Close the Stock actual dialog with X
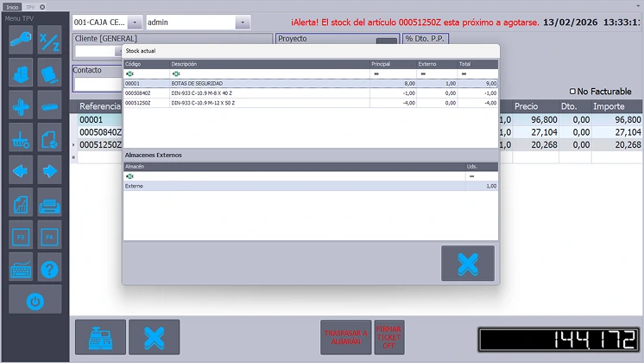 coord(468,263)
